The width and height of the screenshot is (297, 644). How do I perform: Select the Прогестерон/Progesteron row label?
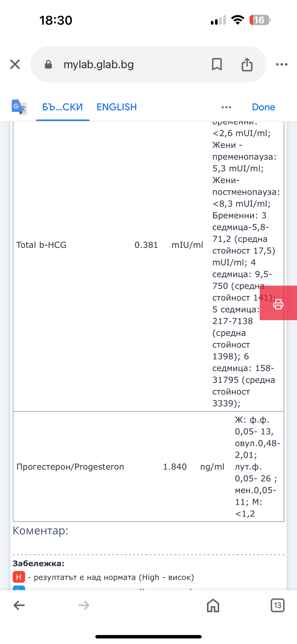point(70,467)
